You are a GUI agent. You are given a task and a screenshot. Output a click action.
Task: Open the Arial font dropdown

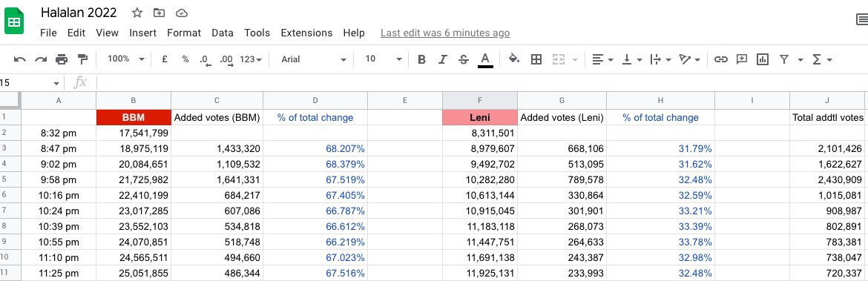314,59
